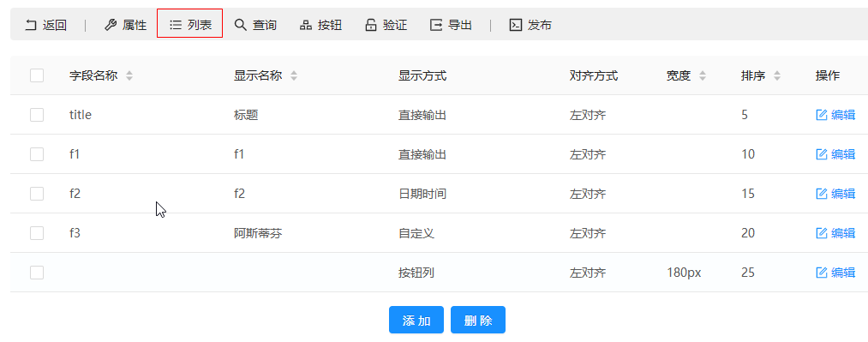Open the 按钮 tab label

tap(330, 25)
